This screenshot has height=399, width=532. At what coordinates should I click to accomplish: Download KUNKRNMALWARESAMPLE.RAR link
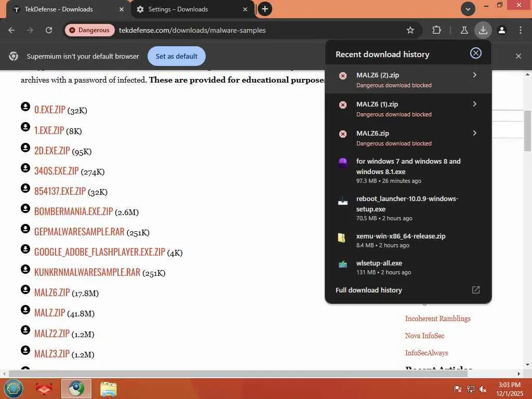click(87, 272)
